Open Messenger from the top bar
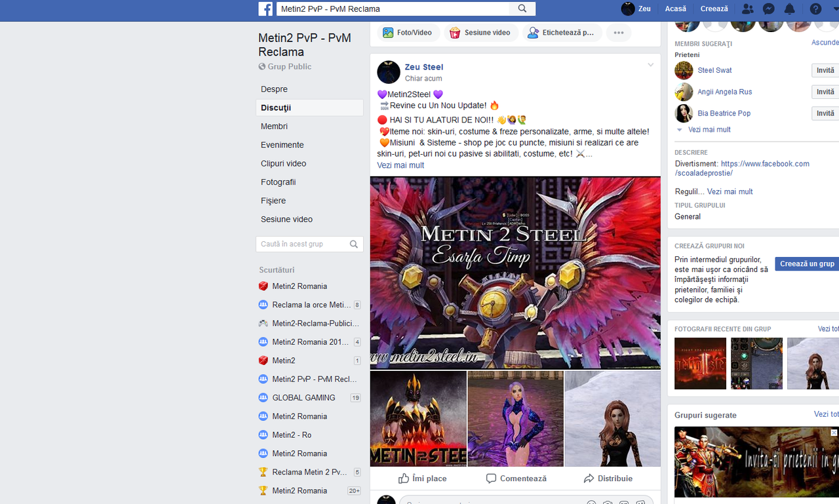Screen dimensions: 839x504 [768, 9]
